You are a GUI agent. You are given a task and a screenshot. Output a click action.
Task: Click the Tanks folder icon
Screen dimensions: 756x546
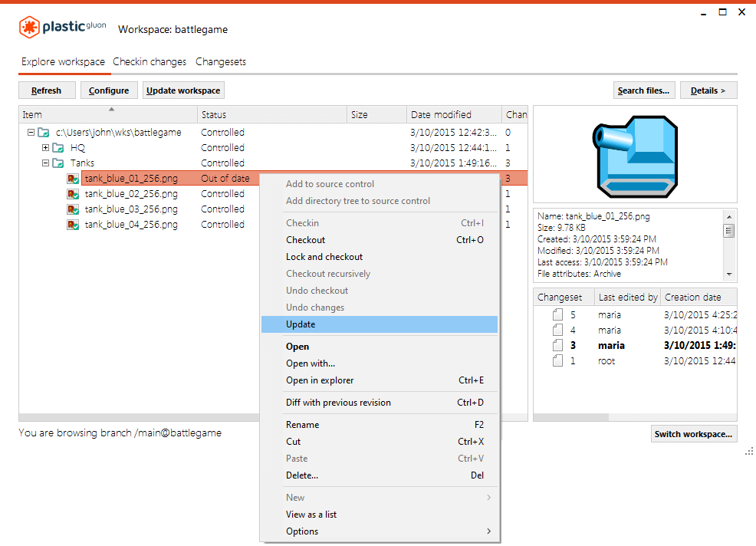click(x=58, y=163)
